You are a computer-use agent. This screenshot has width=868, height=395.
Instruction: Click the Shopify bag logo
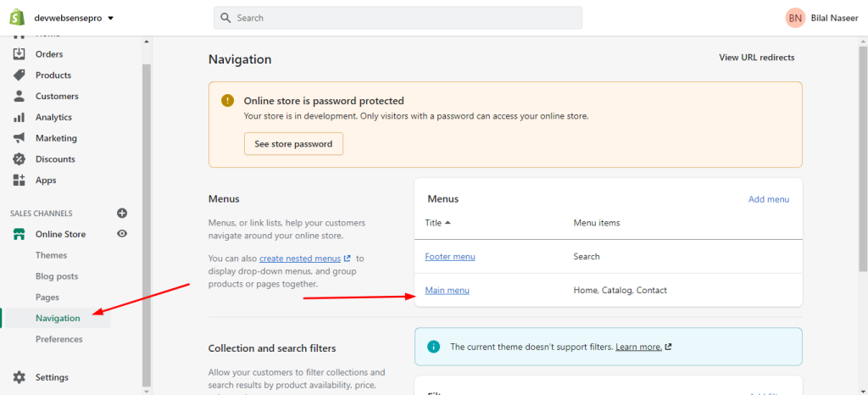16,17
